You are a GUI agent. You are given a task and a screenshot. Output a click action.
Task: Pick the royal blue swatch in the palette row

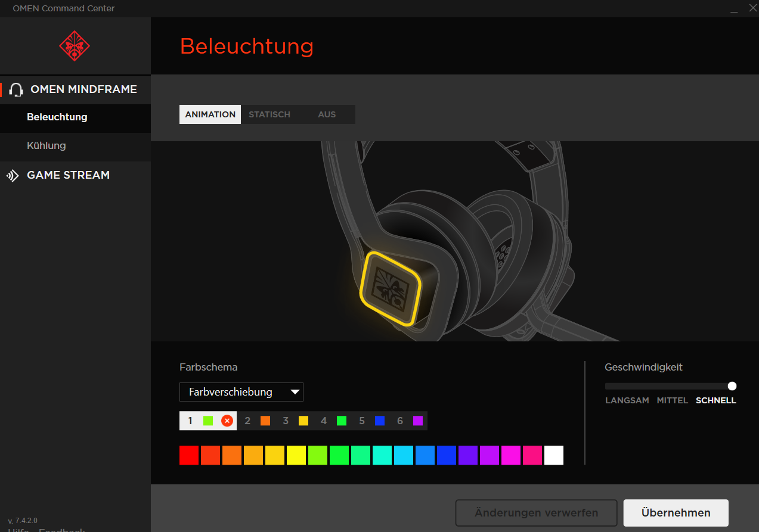point(447,455)
